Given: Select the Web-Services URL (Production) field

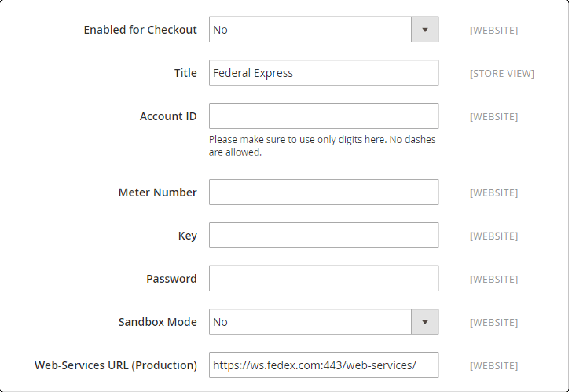Looking at the screenshot, I should pos(324,365).
